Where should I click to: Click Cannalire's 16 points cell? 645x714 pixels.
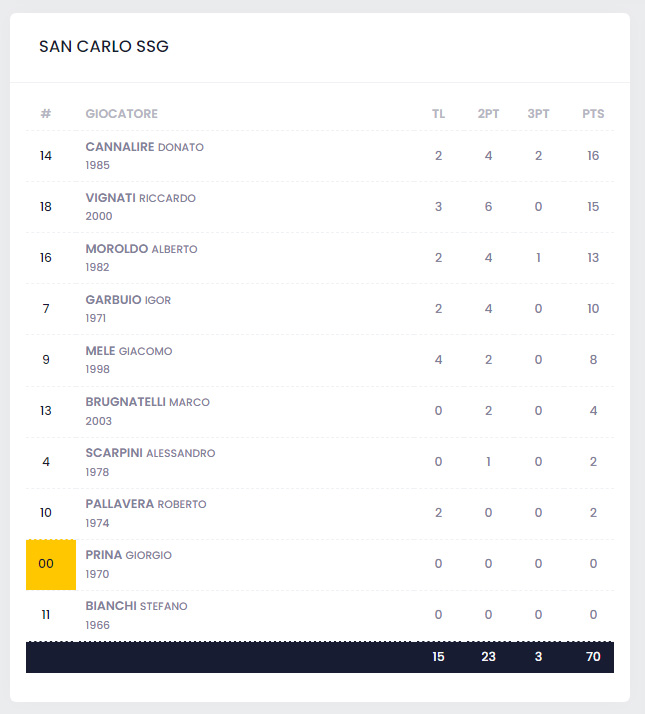tap(593, 156)
